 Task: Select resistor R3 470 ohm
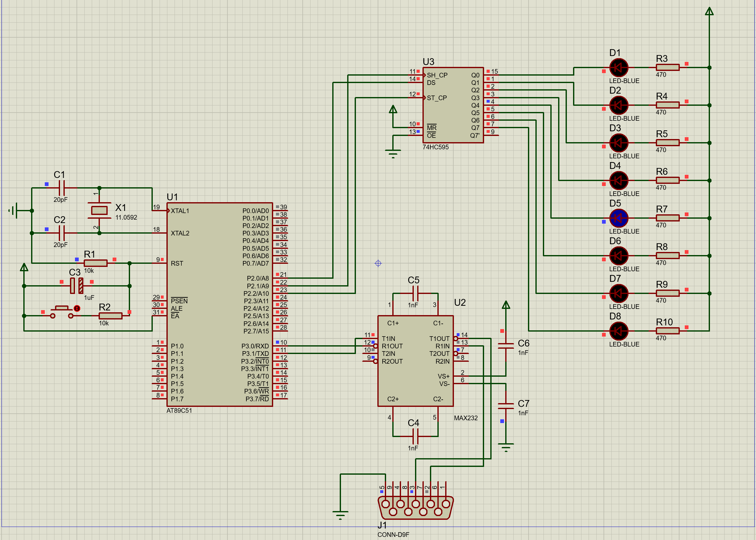point(668,67)
